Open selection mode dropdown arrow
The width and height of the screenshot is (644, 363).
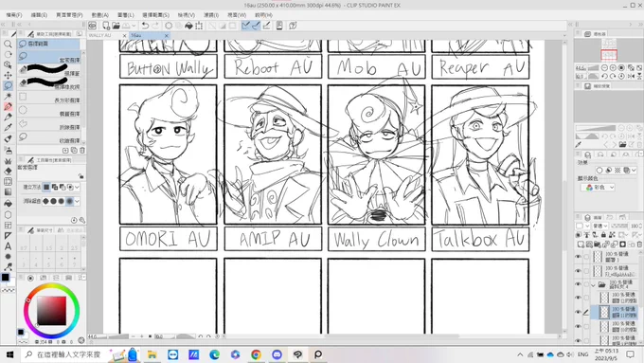[x=77, y=187]
